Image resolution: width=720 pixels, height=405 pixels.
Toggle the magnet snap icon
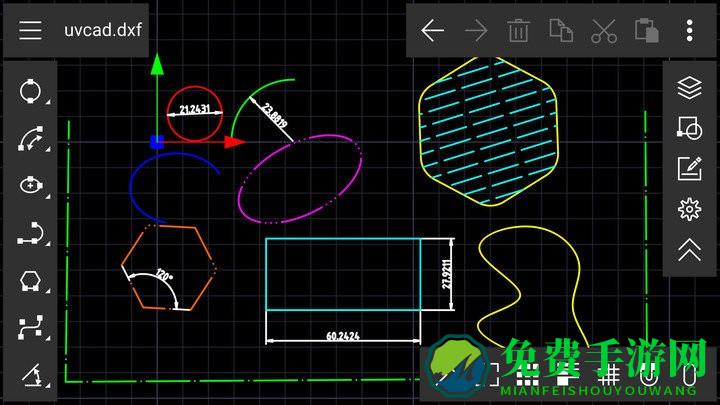[648, 374]
